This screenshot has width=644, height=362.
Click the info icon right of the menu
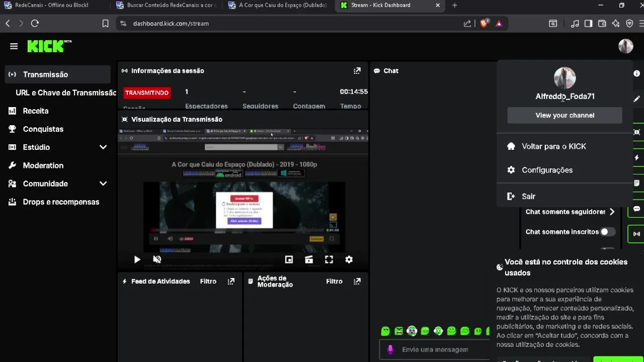pos(637,73)
